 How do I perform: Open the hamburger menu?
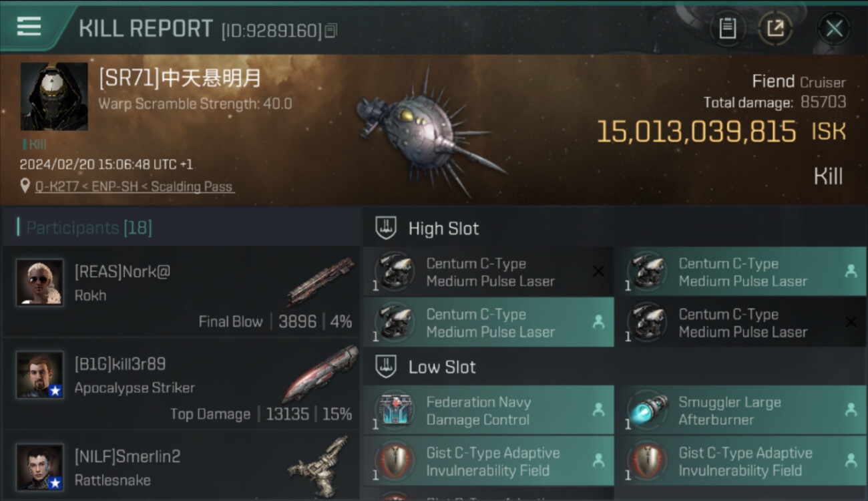coord(29,27)
